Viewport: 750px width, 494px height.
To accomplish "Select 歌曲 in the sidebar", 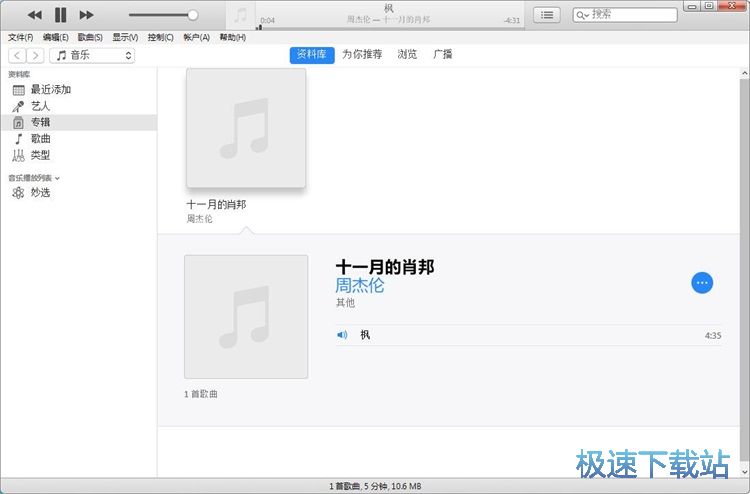I will 78,139.
